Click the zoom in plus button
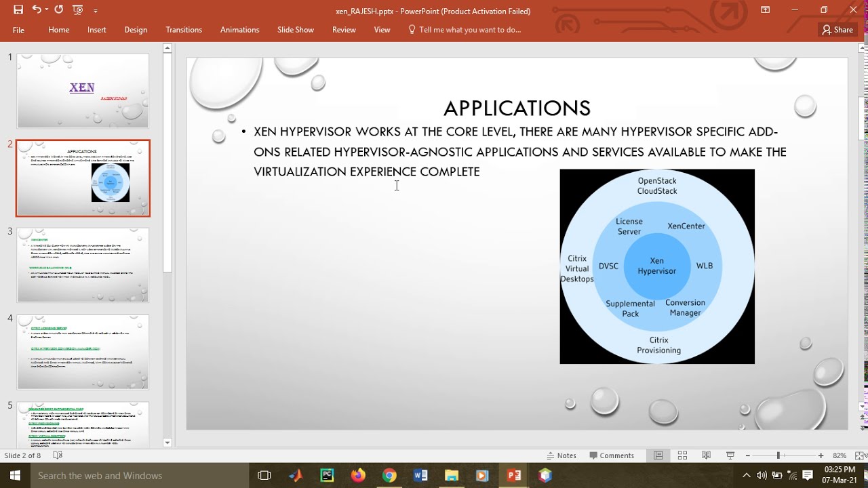 (x=821, y=455)
